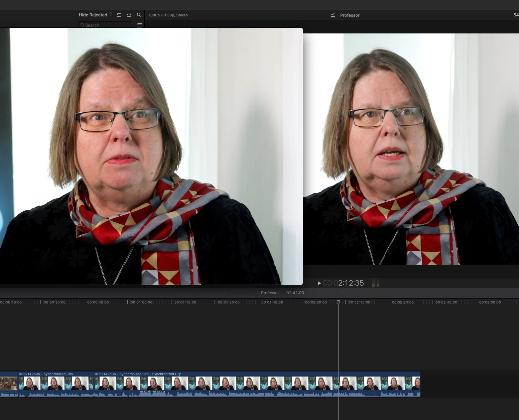Go forward in timeline history arrow
Image resolution: width=519 pixels, height=420 pixels.
[342, 293]
